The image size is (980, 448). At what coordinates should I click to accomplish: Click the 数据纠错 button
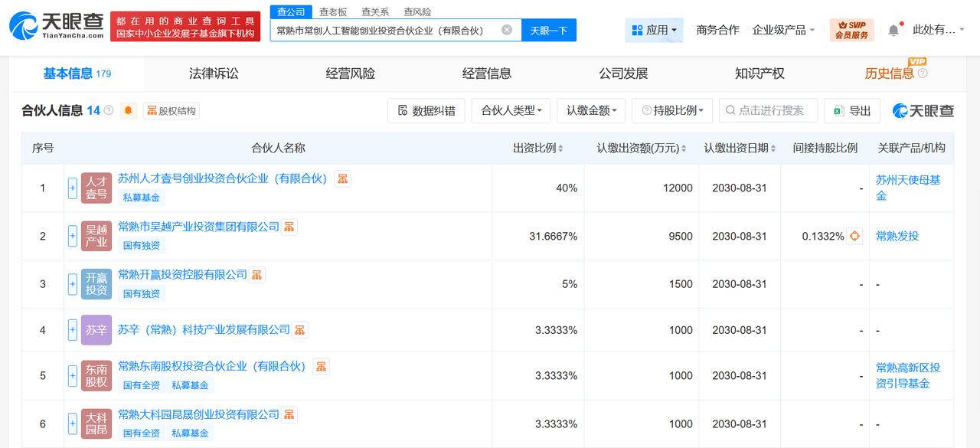coord(426,111)
